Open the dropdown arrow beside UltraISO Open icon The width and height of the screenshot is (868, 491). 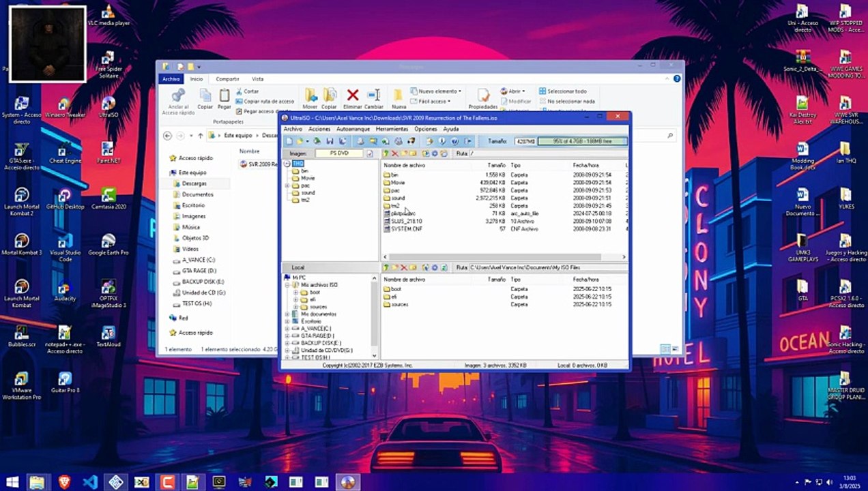pos(307,141)
